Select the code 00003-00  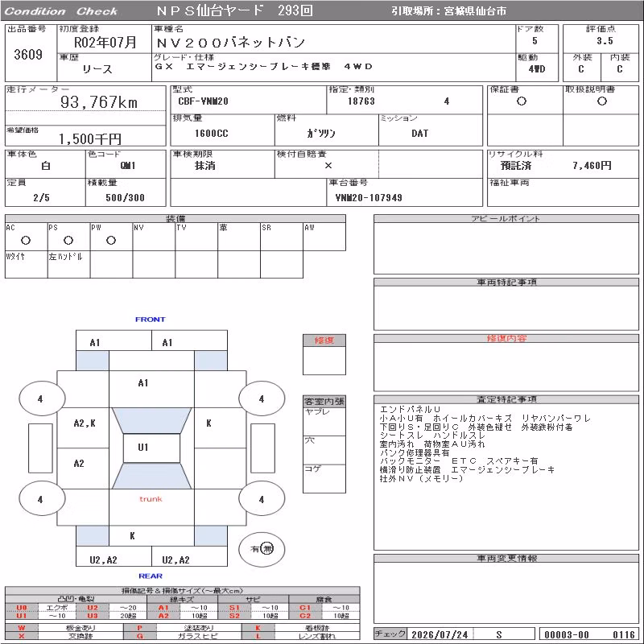tap(567, 634)
